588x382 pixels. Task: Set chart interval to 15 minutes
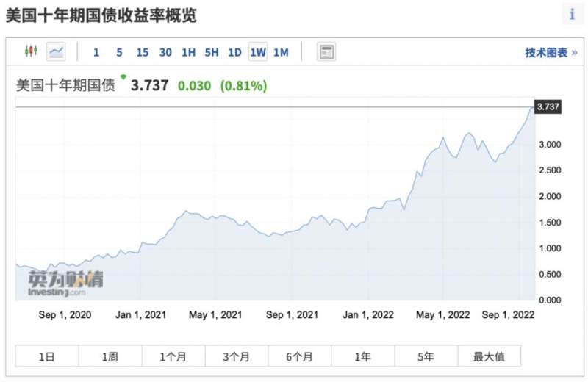coord(143,52)
